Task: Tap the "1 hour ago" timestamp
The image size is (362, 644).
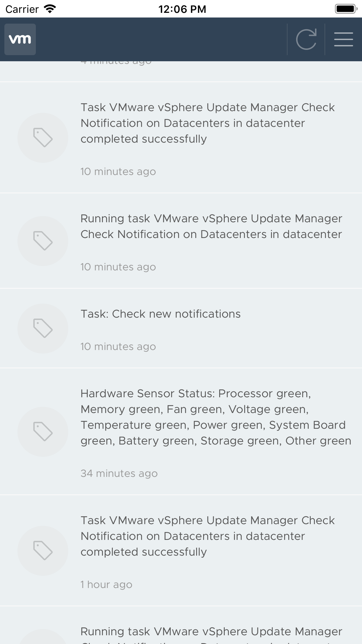Action: (x=106, y=584)
